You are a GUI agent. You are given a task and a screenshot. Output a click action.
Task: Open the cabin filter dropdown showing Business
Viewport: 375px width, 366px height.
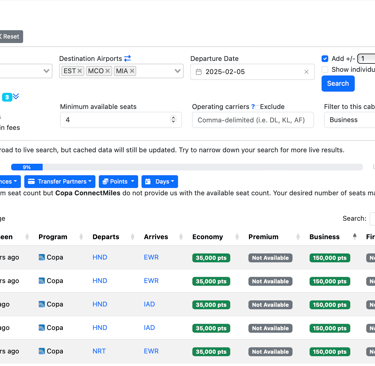pos(349,120)
